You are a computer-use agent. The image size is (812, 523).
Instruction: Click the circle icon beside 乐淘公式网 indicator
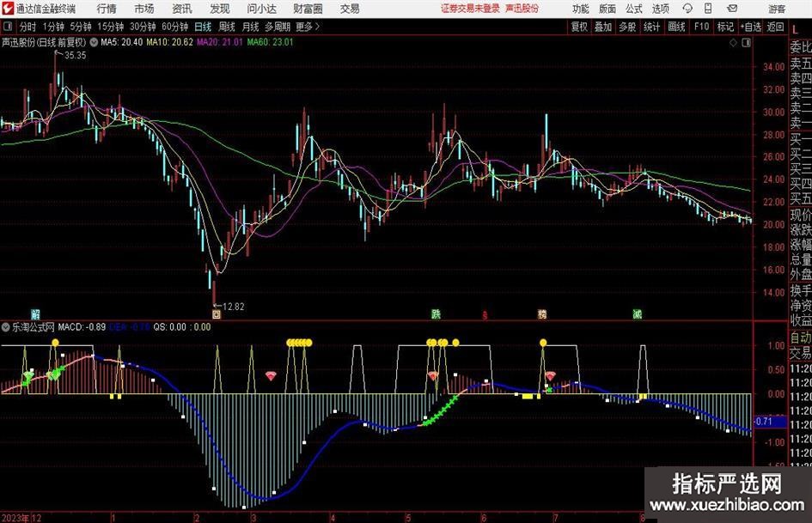click(x=6, y=327)
